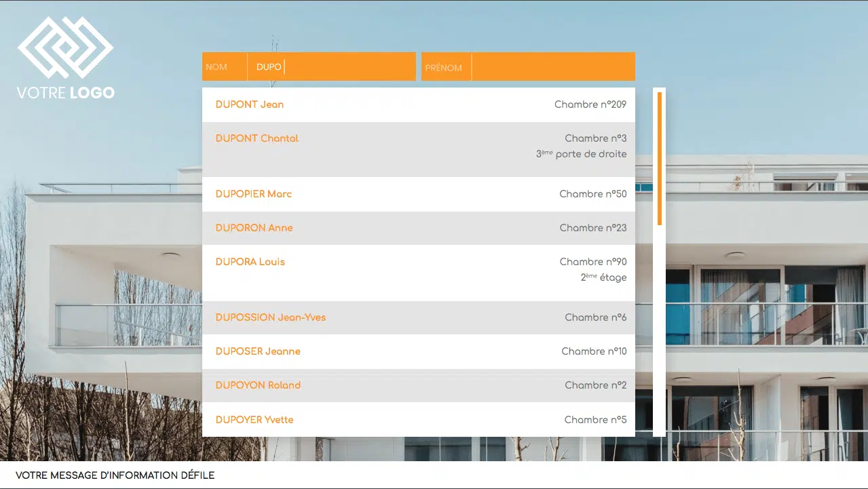The image size is (868, 489).
Task: Click the PRÉNOM input field
Action: pyautogui.click(x=552, y=67)
